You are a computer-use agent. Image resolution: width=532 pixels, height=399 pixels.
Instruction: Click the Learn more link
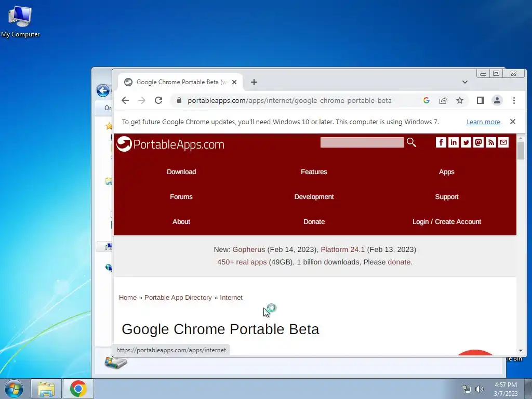click(483, 122)
